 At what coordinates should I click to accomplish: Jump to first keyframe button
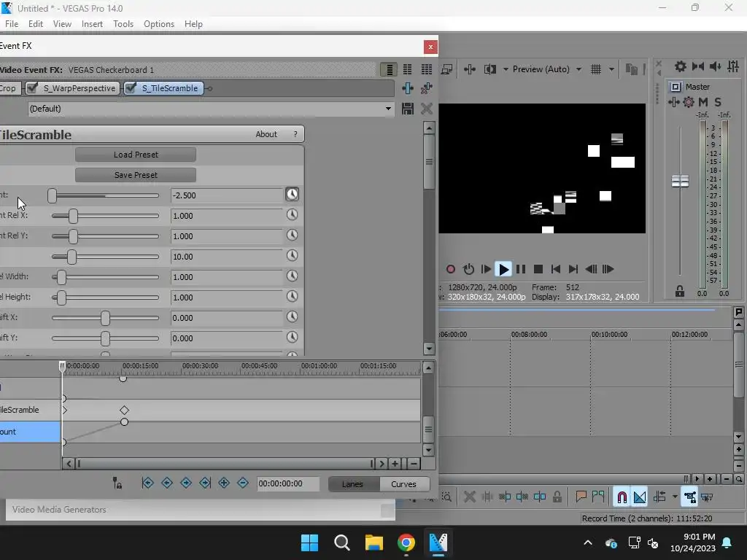[x=147, y=483]
